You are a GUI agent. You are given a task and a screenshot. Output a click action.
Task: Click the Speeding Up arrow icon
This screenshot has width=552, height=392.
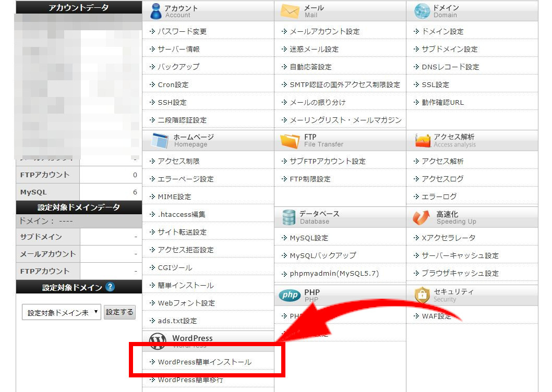(422, 217)
